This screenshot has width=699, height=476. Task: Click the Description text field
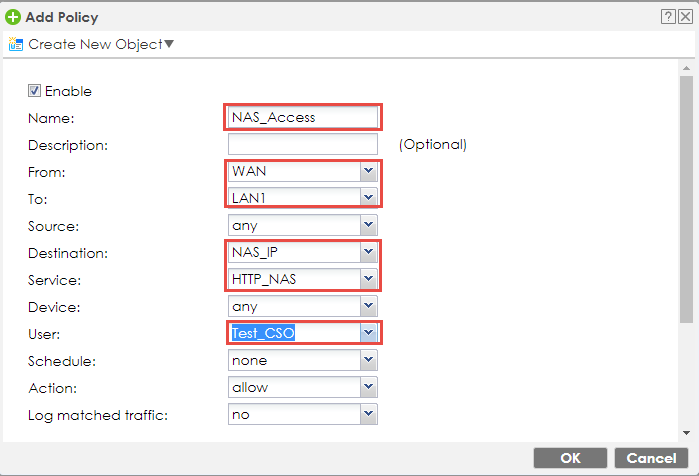(x=302, y=144)
